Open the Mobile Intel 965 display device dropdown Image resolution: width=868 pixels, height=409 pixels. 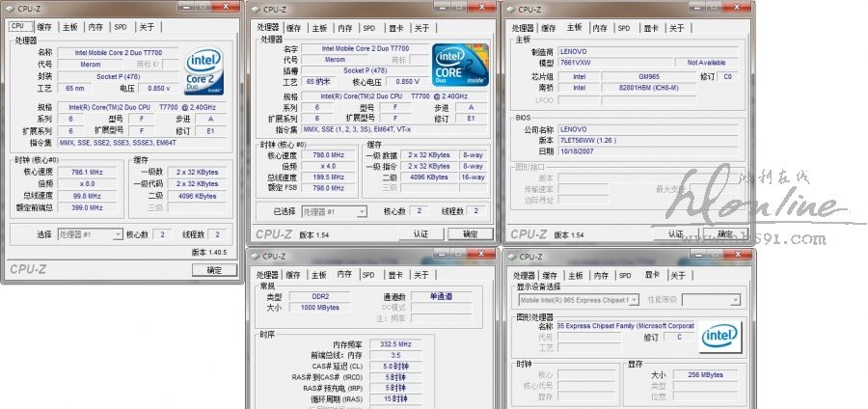point(578,300)
